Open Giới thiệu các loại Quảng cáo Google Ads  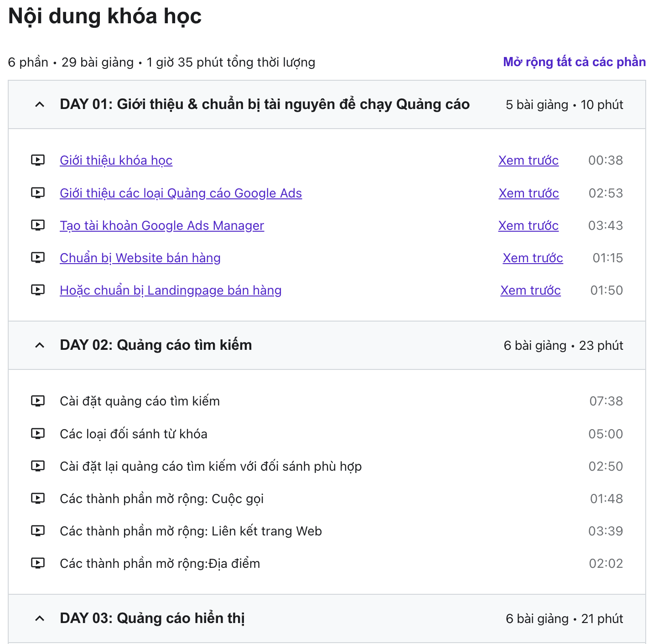pos(181,193)
